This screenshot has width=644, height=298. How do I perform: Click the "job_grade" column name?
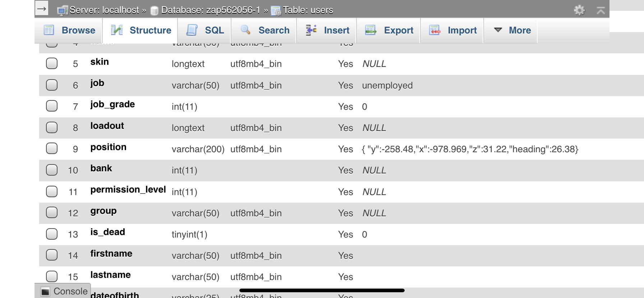[x=112, y=105]
